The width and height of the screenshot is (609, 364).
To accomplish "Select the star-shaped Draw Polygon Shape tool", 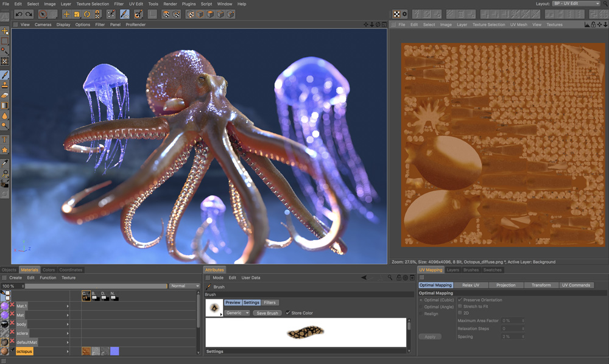I will click(x=5, y=150).
